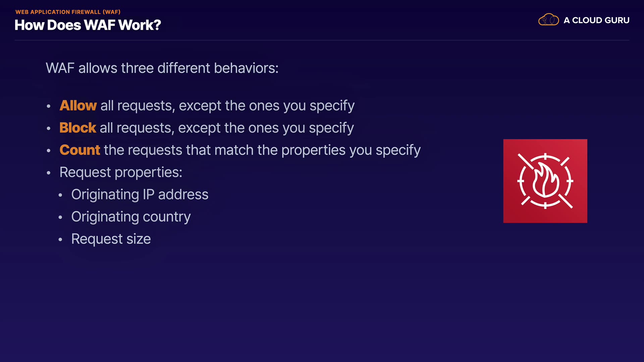Click the "Originating IP address" sub-bullet text
The height and width of the screenshot is (362, 644).
click(x=140, y=194)
